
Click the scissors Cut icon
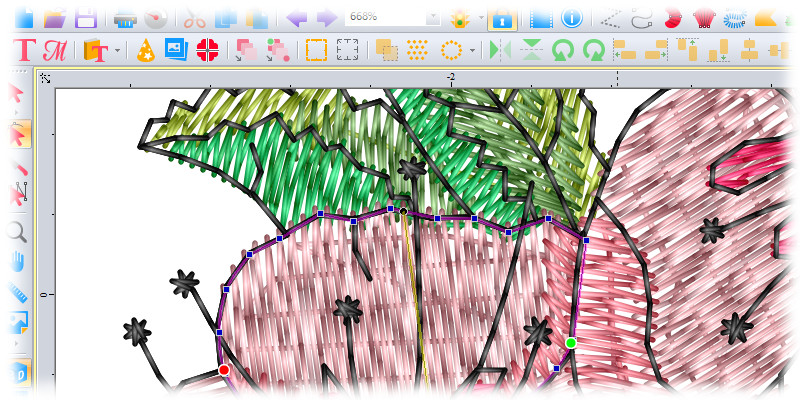click(194, 18)
